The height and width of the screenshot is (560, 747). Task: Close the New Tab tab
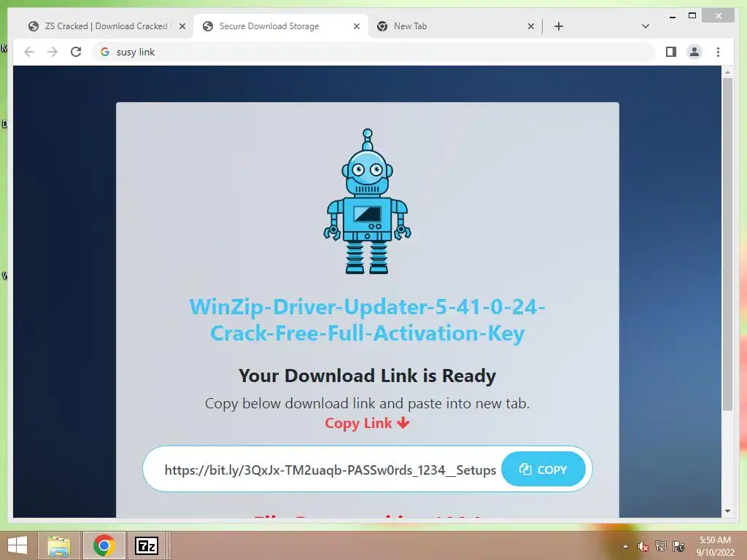click(x=531, y=26)
